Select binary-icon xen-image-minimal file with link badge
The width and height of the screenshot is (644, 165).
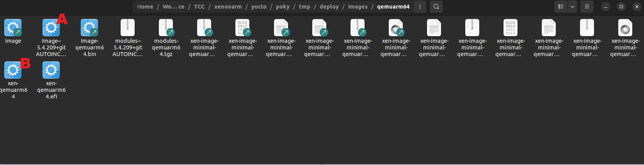242,28
